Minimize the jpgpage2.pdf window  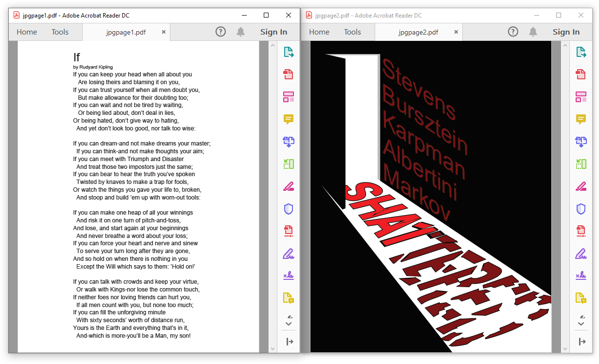(x=536, y=15)
